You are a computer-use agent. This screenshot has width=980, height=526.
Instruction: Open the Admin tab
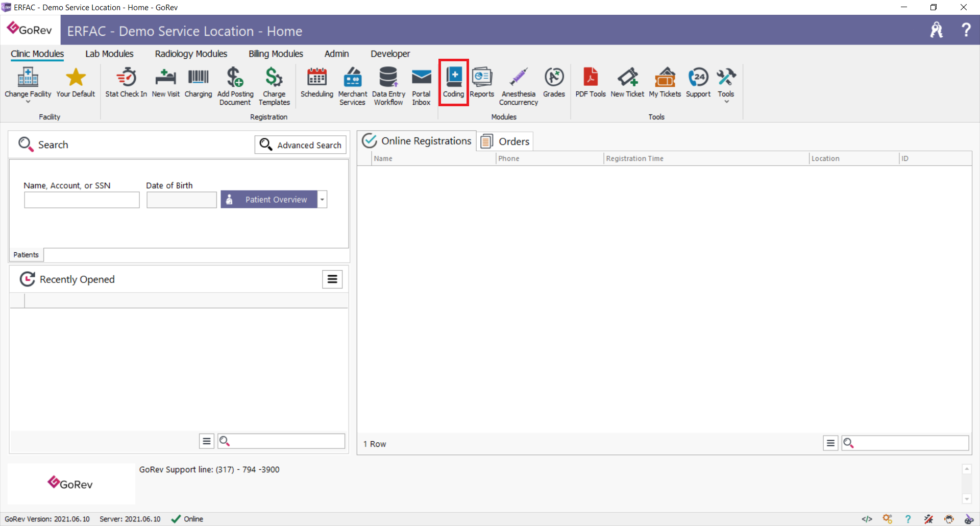click(x=336, y=54)
